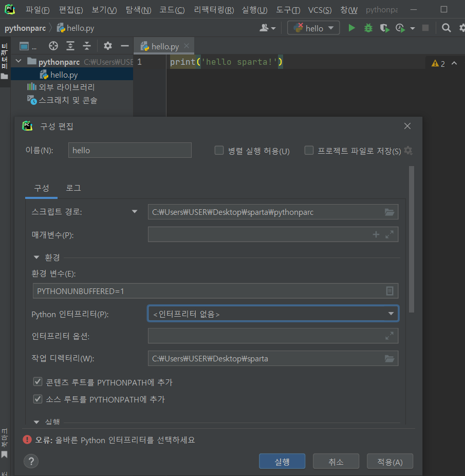
Task: Uncheck add content roots to PYTHONPATH
Action: [x=38, y=382]
